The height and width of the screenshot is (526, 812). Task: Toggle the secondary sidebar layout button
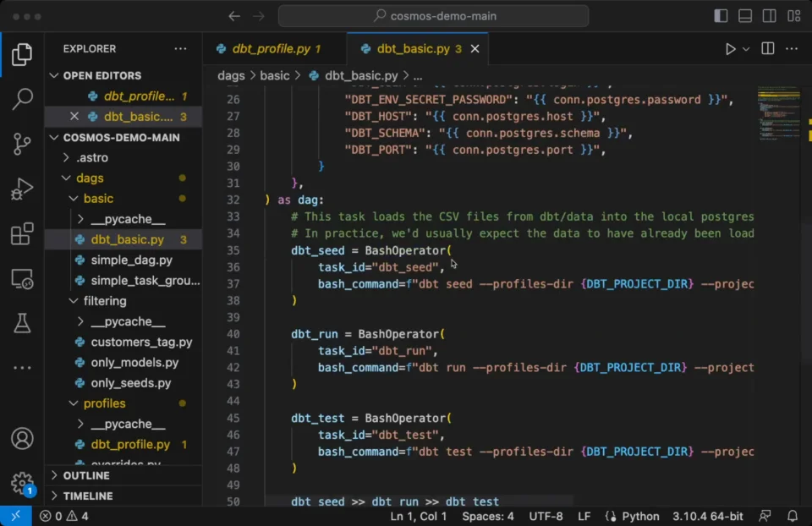tap(769, 16)
